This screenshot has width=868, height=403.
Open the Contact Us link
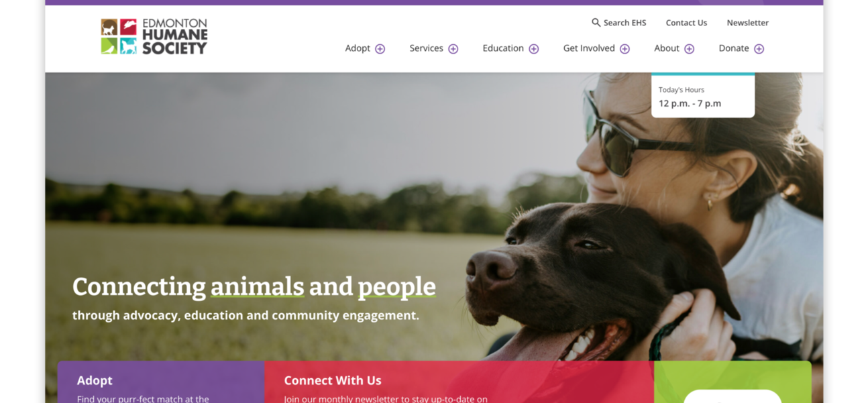pos(686,23)
